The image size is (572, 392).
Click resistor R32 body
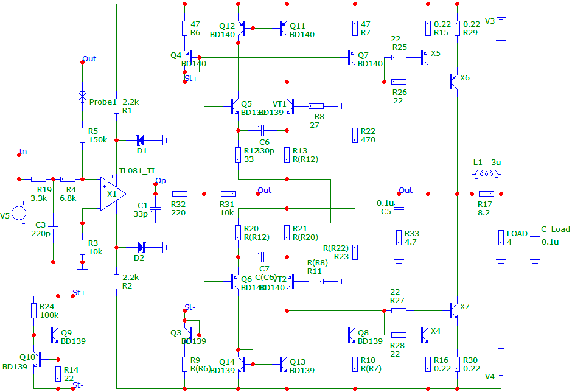coord(180,194)
